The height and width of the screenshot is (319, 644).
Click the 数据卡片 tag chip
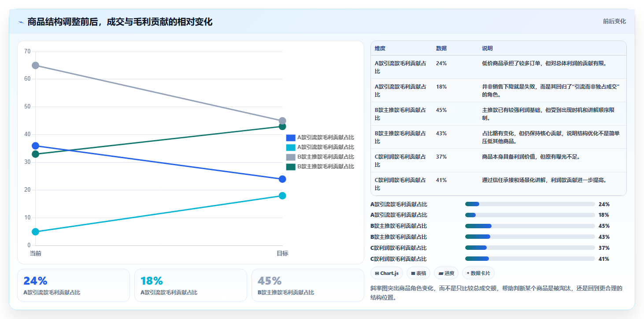click(x=478, y=273)
